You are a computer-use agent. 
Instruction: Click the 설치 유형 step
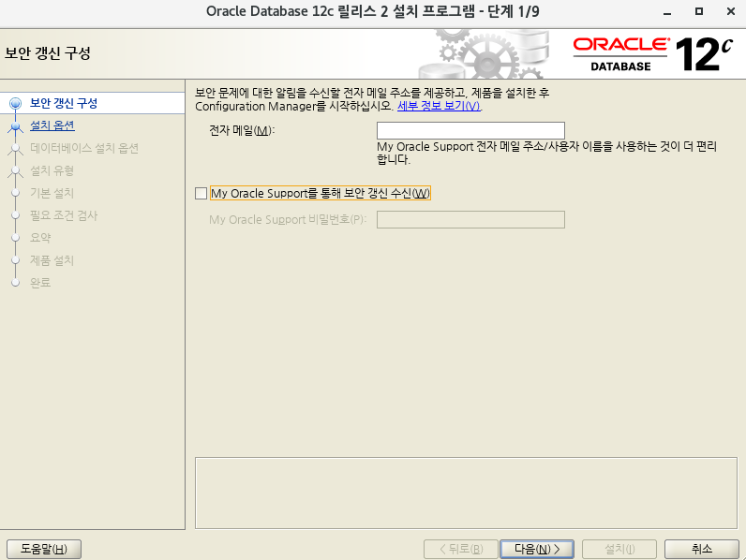click(x=52, y=170)
